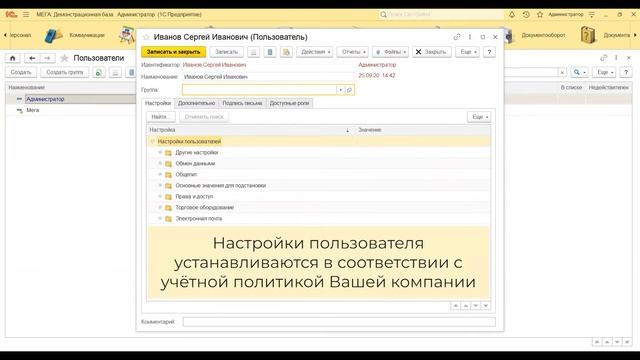Open Коммуникации section label

pyautogui.click(x=87, y=36)
